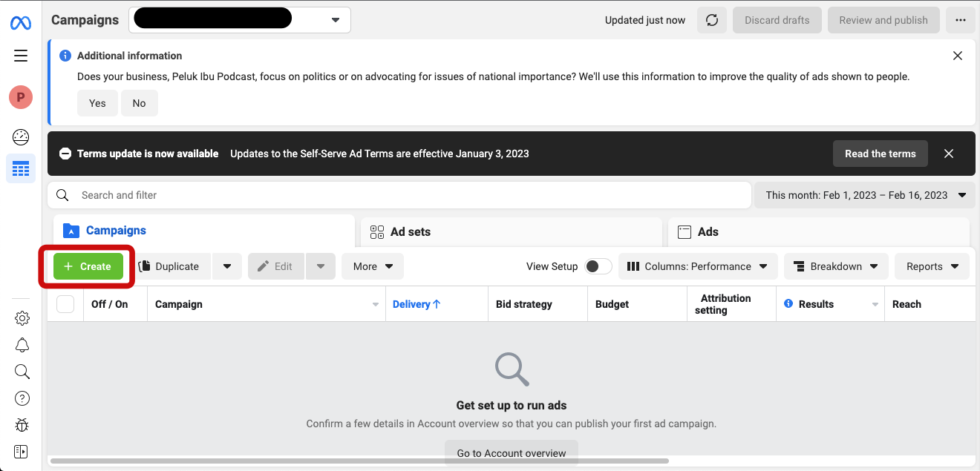Click the sidebar Search magnifier icon

(22, 372)
